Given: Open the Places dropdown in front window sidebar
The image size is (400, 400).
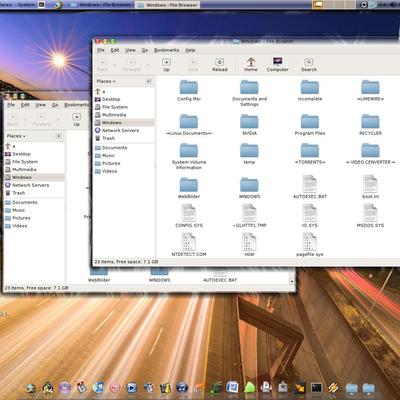Looking at the screenshot, I should [106, 81].
